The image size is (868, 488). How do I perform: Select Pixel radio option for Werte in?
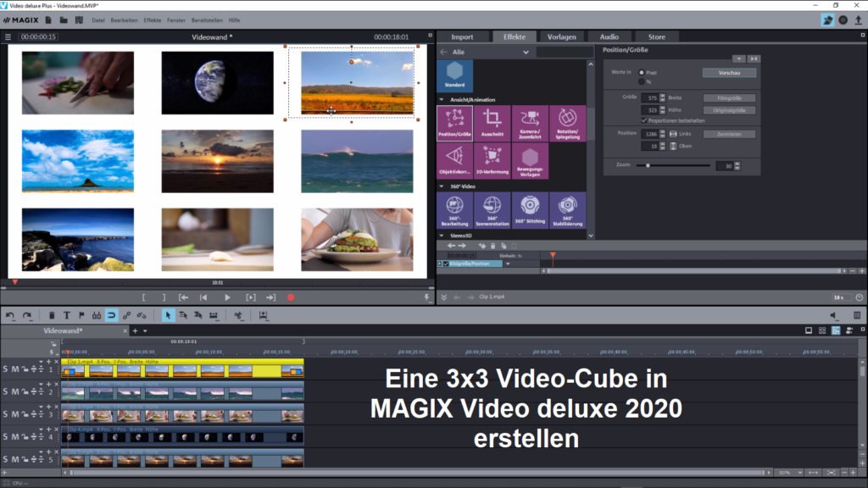[x=642, y=73]
